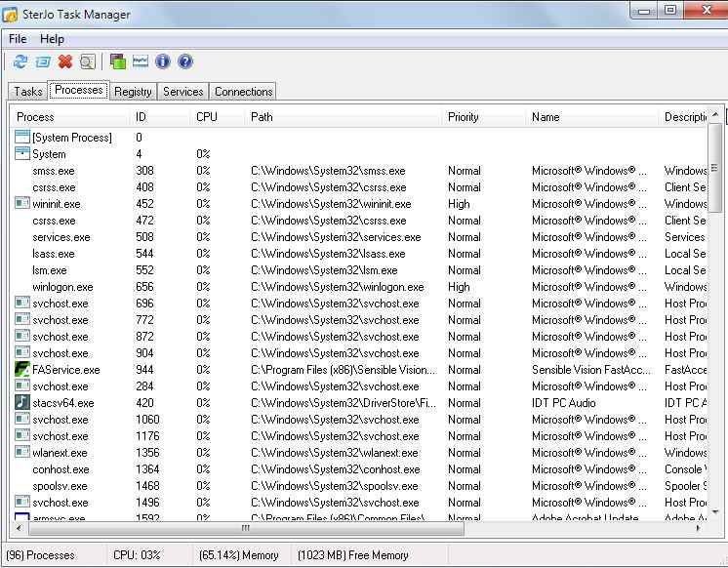The image size is (728, 568).
Task: Open the performance graph monitor icon
Action: (141, 62)
